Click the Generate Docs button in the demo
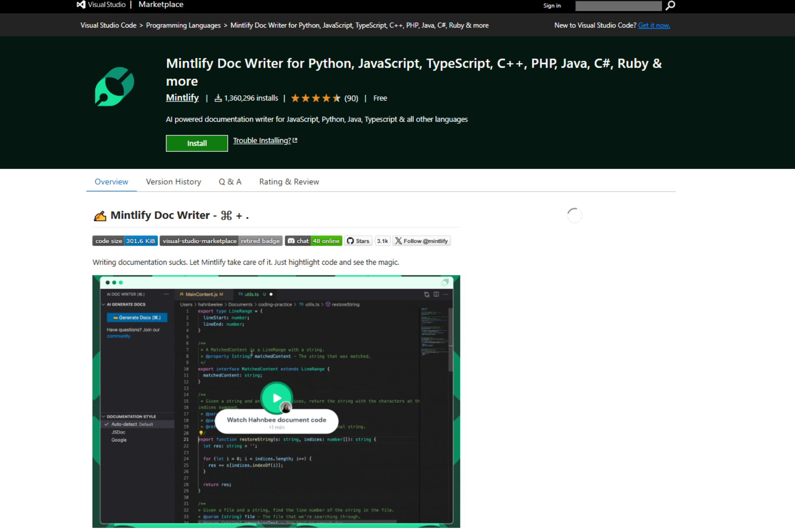795x532 pixels. pos(137,317)
